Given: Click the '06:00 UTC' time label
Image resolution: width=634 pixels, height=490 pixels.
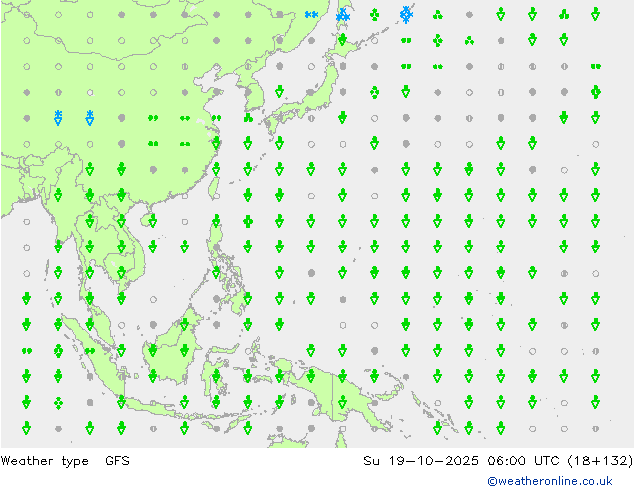Looking at the screenshot, I should tap(524, 460).
